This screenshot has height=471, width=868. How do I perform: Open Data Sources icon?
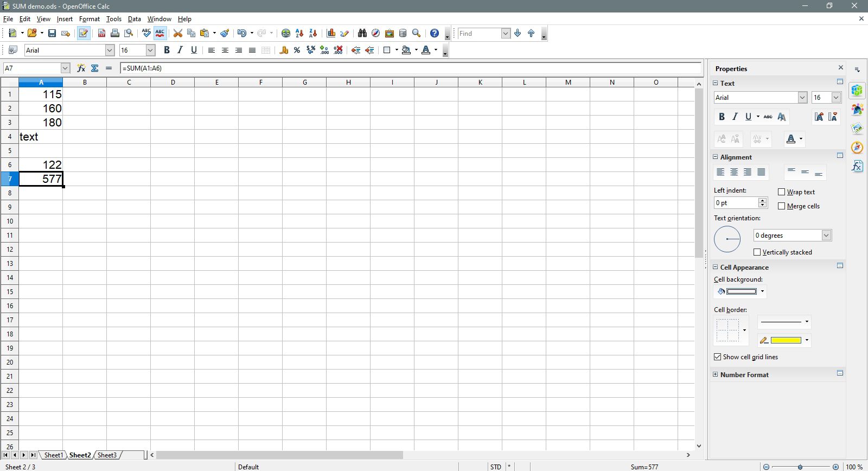click(403, 34)
